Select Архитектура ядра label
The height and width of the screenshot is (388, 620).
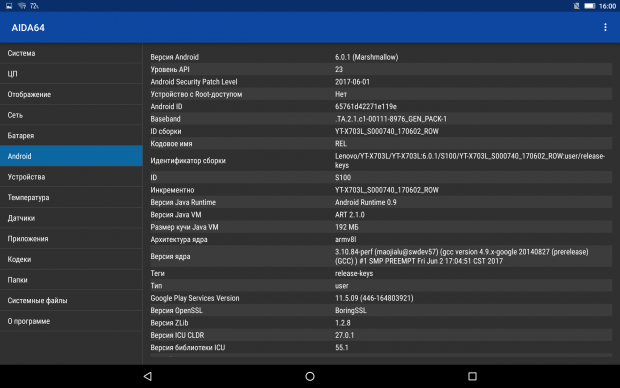179,239
